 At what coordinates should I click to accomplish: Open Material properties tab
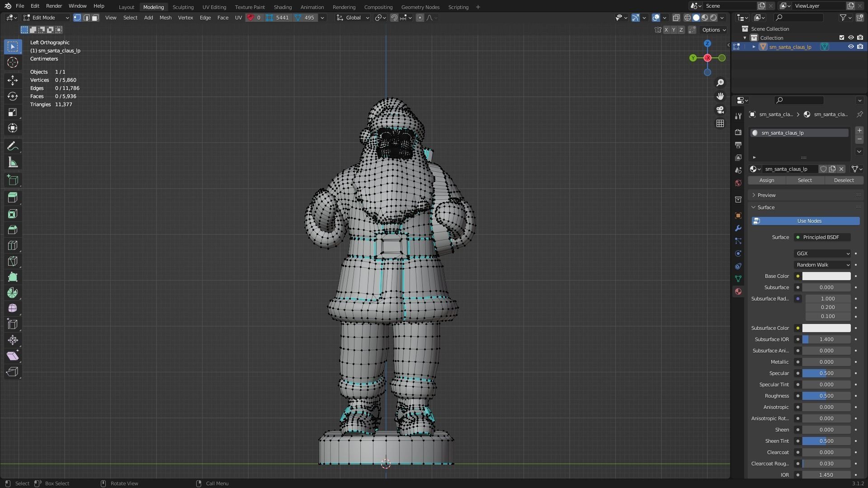[738, 291]
